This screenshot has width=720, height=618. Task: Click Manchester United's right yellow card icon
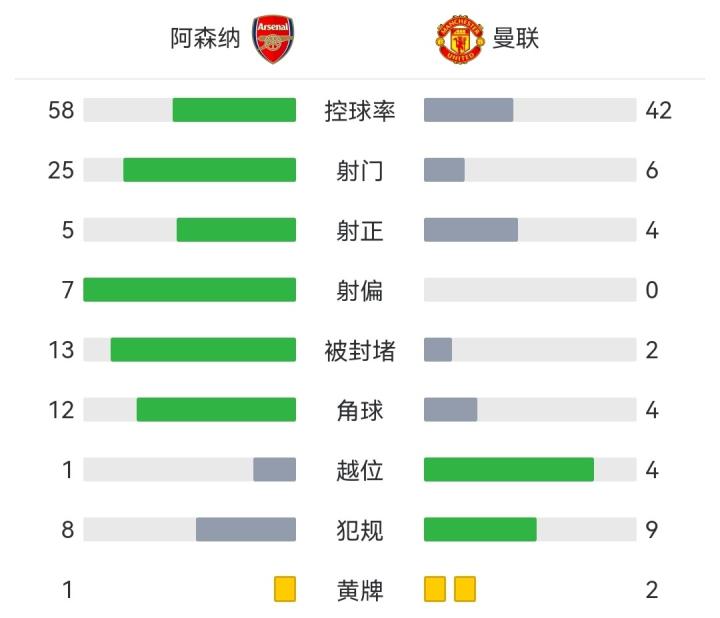click(x=465, y=590)
